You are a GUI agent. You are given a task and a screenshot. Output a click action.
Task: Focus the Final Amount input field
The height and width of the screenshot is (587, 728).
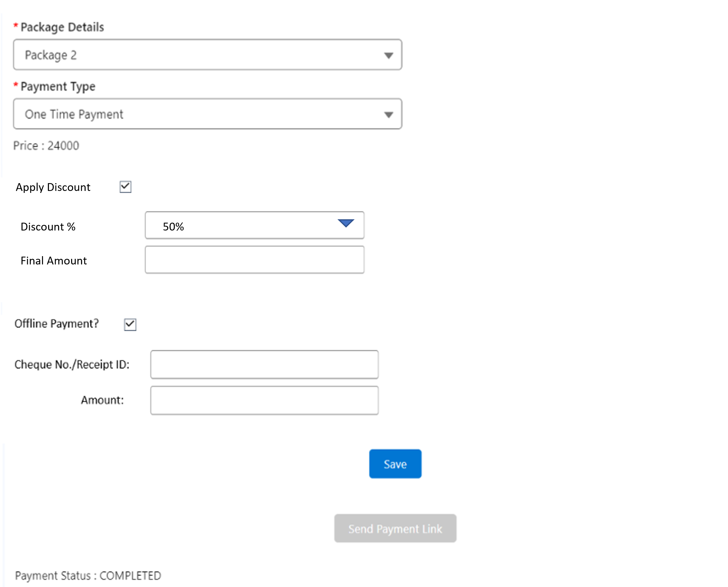pos(254,260)
